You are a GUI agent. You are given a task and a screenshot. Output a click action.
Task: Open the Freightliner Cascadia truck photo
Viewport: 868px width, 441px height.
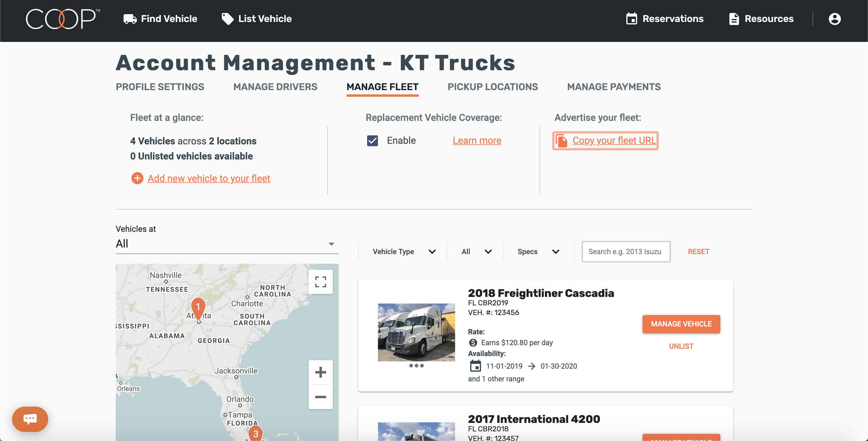pos(416,332)
